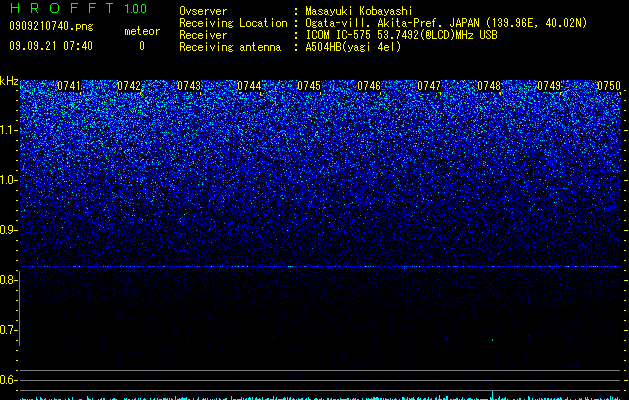Click the 0.6 kHz axis label
Screen dimensions: 629x400
click(8, 380)
